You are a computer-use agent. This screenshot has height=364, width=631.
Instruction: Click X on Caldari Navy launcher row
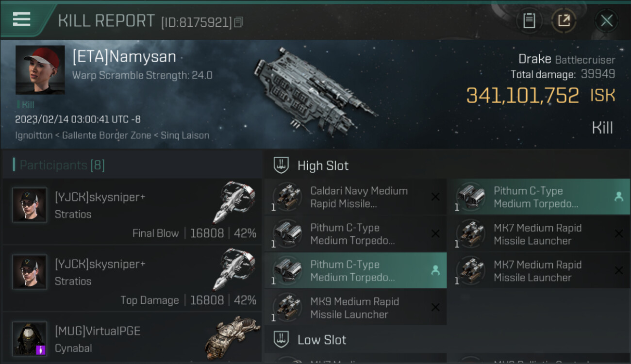point(435,197)
